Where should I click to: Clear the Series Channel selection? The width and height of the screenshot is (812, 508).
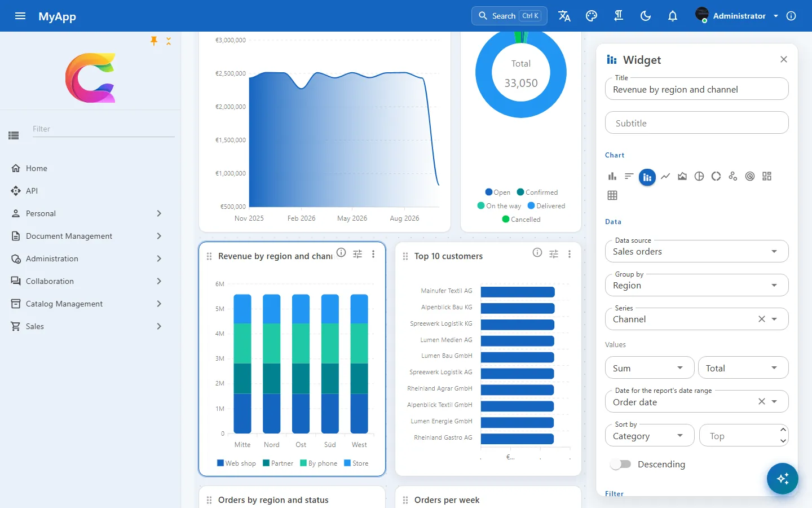coord(762,319)
